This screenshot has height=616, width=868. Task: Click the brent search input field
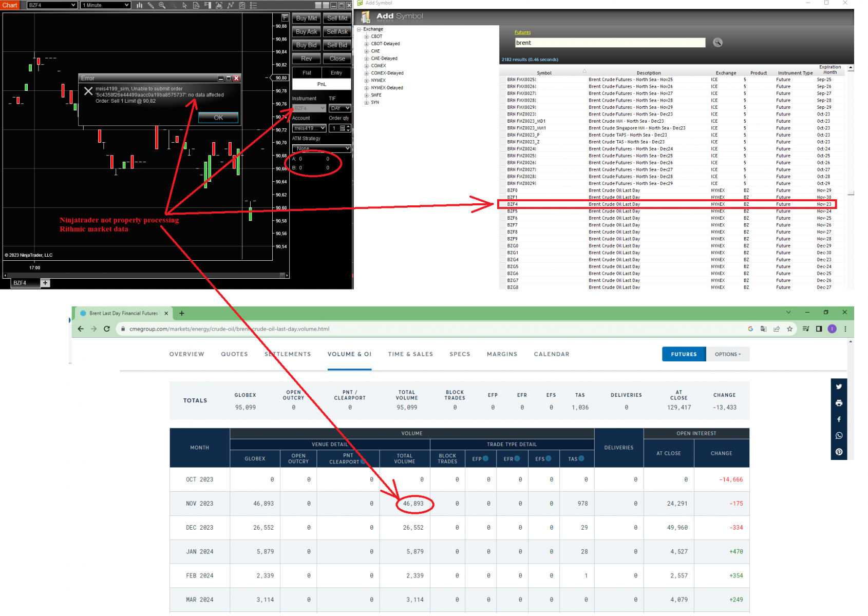(610, 43)
